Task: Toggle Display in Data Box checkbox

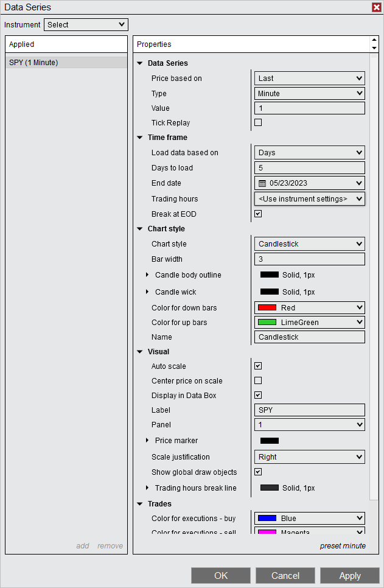Action: point(258,395)
